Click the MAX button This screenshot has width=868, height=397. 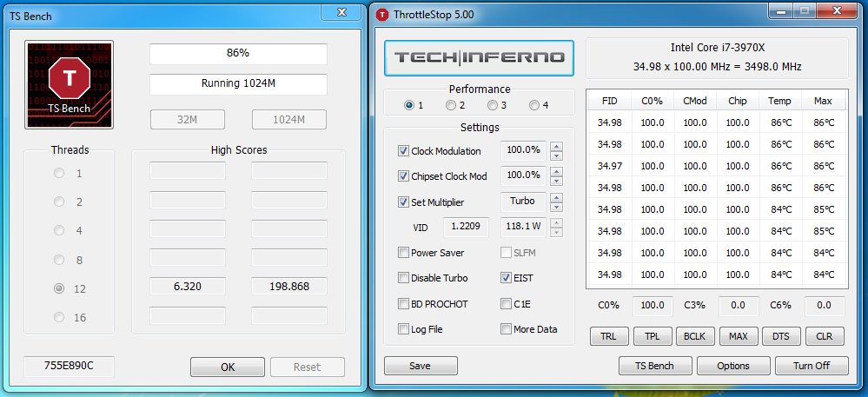tap(738, 336)
